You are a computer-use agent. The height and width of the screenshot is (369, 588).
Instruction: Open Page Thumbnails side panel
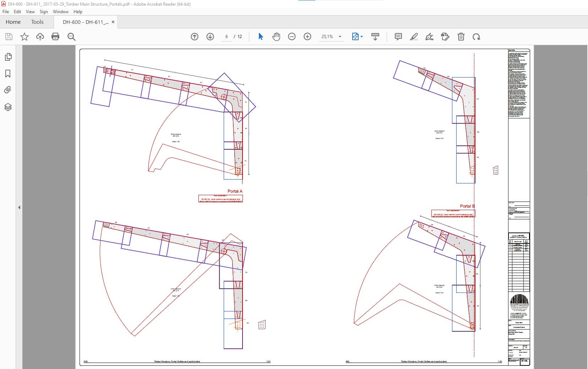click(8, 57)
